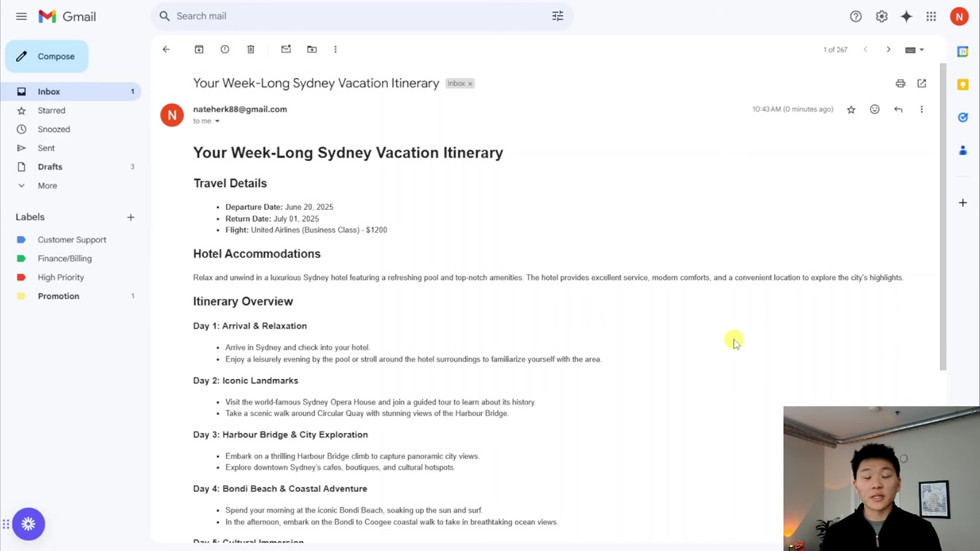Mark the email as unread
980x551 pixels.
(x=286, y=50)
